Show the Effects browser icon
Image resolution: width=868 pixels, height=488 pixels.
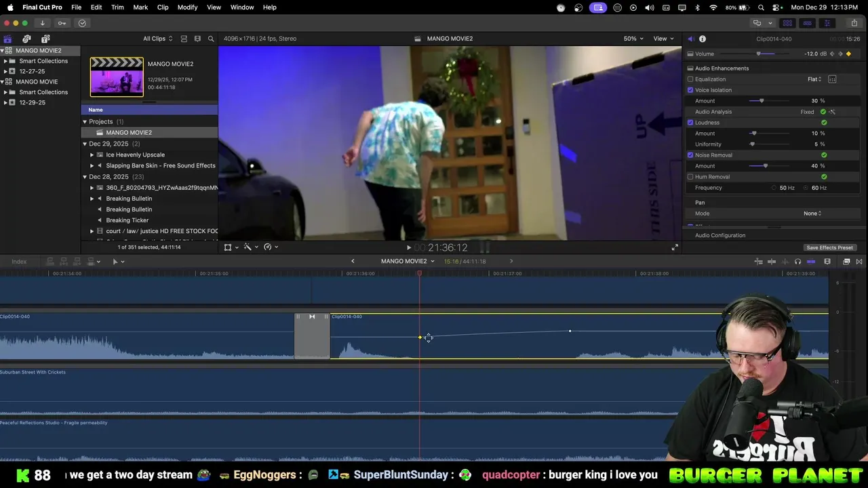pos(846,262)
